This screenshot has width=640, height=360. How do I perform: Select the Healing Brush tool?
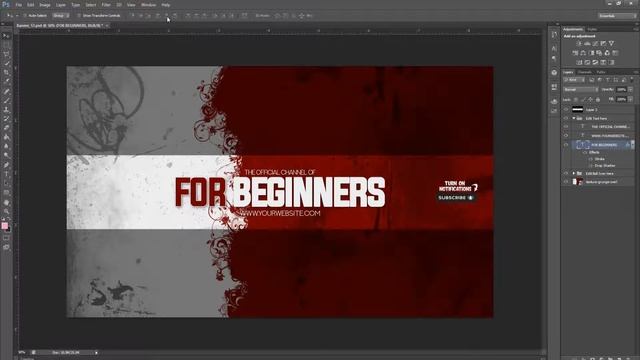[6, 91]
